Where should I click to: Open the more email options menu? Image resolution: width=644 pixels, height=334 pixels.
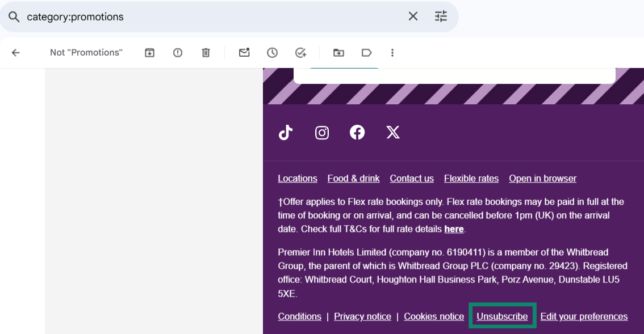pos(392,52)
